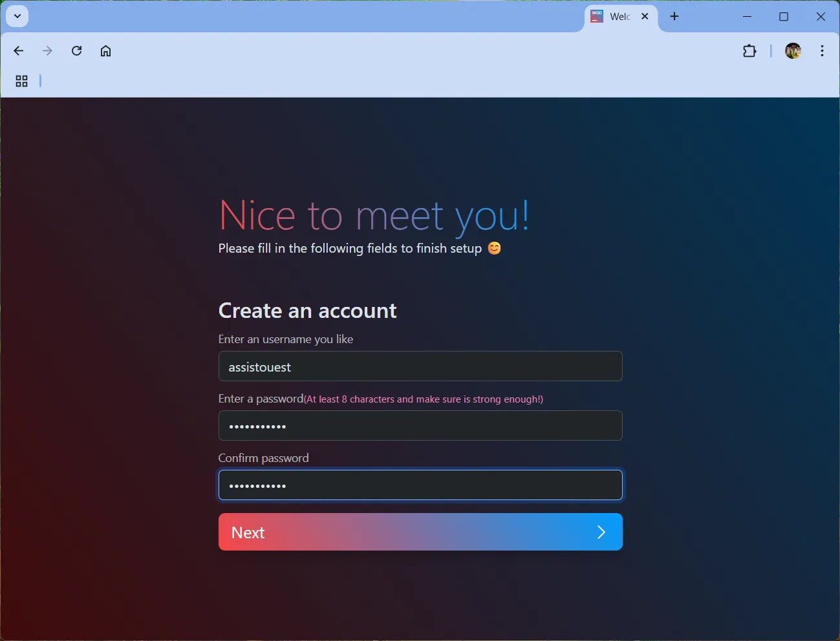
Task: Select the Welcome tab
Action: pos(621,17)
